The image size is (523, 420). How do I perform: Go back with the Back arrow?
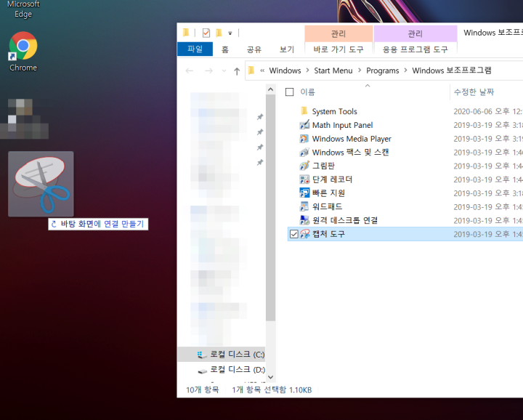[x=190, y=70]
